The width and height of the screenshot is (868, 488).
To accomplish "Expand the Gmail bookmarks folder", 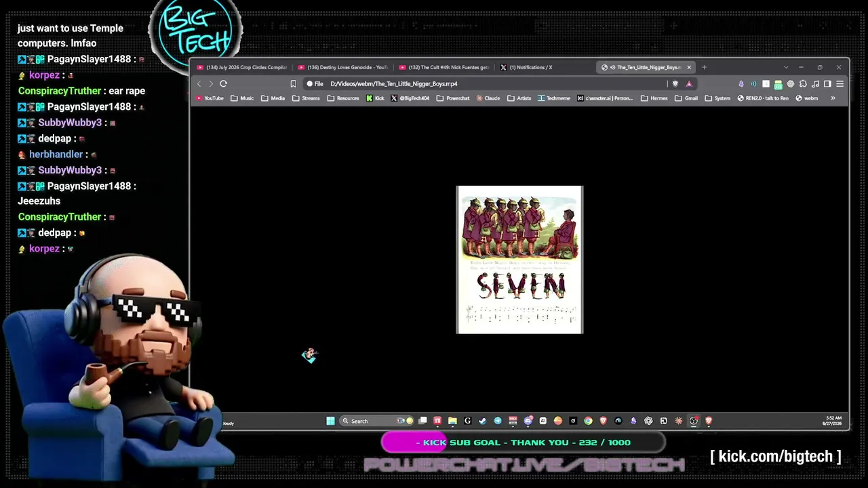I will click(686, 98).
